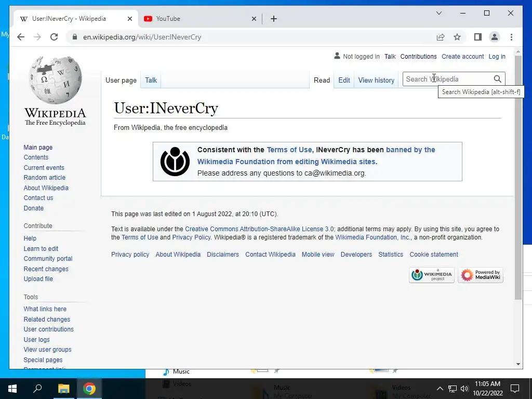Select the Read tab
This screenshot has height=399, width=532.
322,81
